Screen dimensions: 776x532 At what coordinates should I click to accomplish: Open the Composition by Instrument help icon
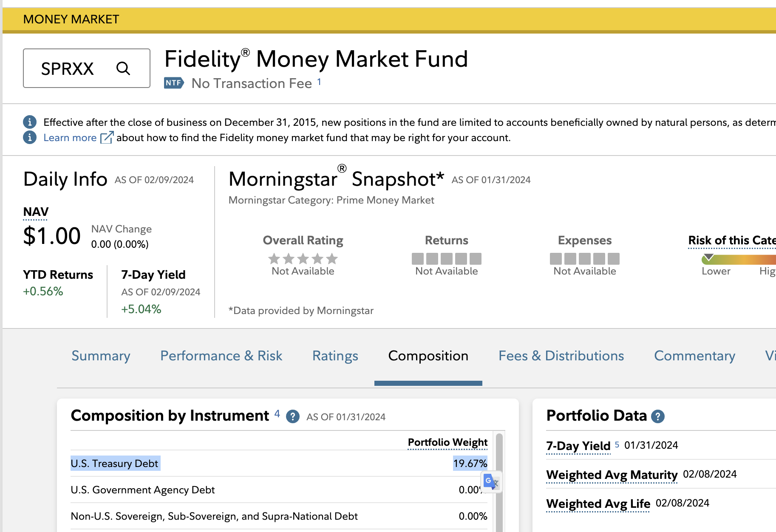coord(293,417)
